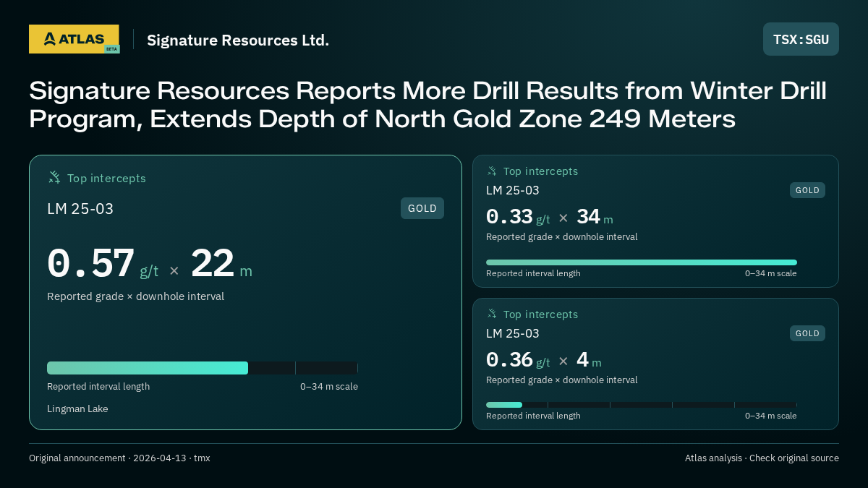Click the 34 m interval length bar

tap(642, 262)
